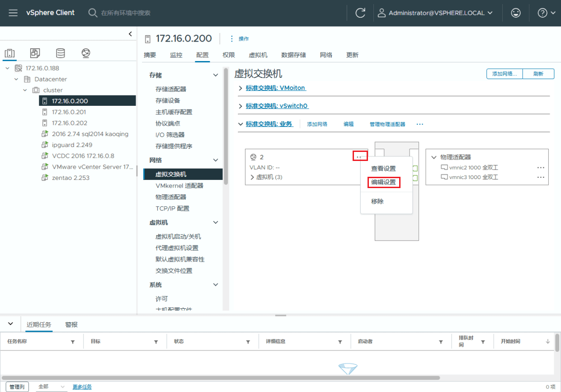Open the 全部 task filter dropdown
Viewport: 561px width, 392px height.
52,387
